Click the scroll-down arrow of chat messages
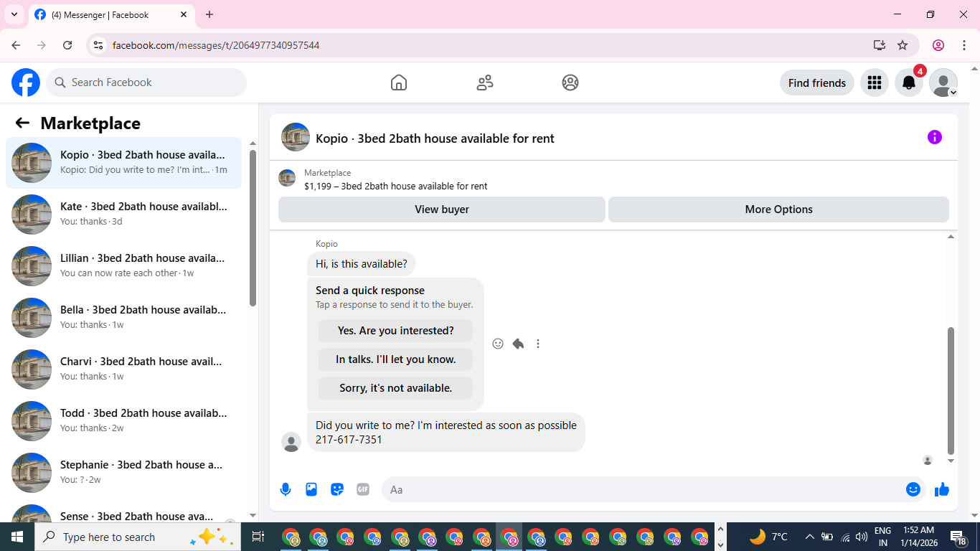 [x=951, y=461]
